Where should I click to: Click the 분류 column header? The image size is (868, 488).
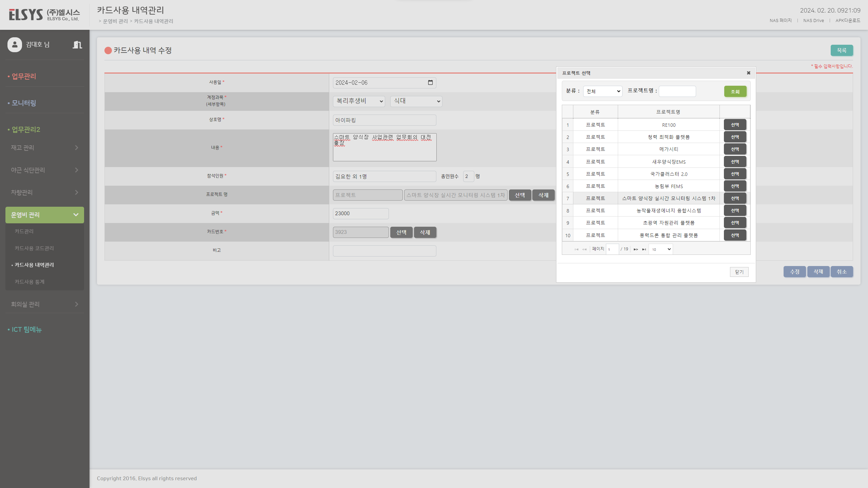pos(595,112)
